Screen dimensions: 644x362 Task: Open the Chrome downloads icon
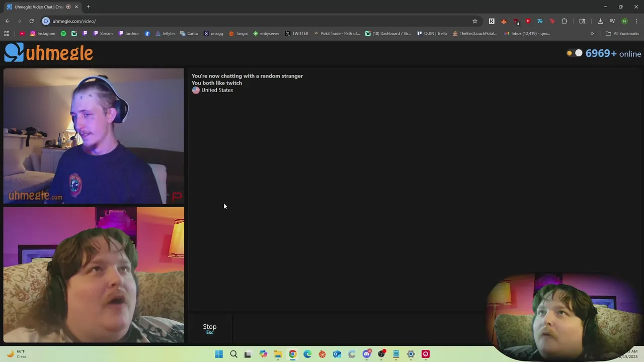point(600,21)
